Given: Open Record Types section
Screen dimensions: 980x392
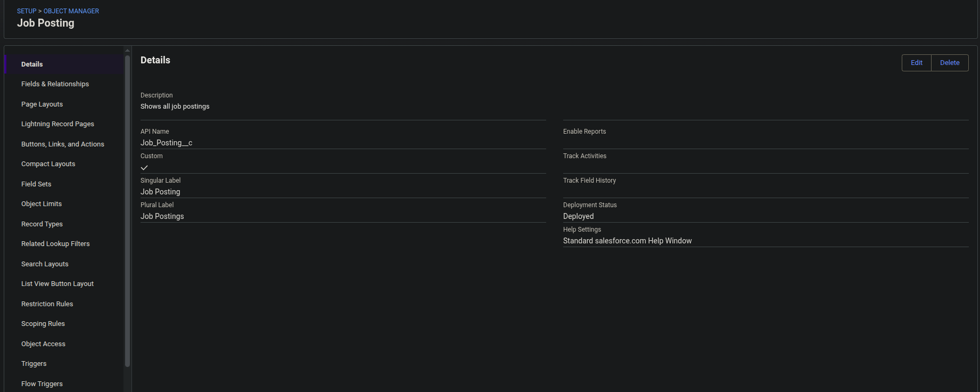Looking at the screenshot, I should [42, 224].
